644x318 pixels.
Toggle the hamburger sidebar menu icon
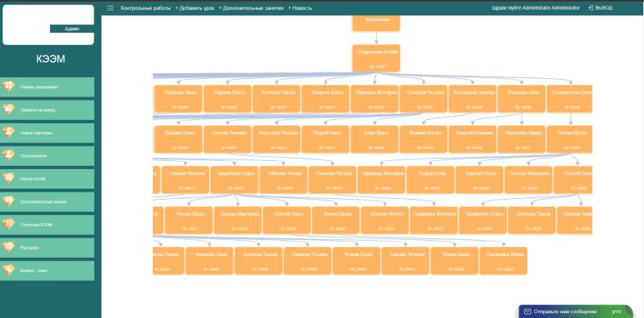click(110, 8)
